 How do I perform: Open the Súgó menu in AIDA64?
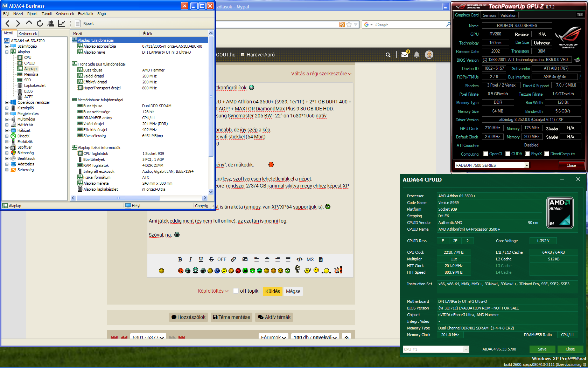tap(101, 14)
